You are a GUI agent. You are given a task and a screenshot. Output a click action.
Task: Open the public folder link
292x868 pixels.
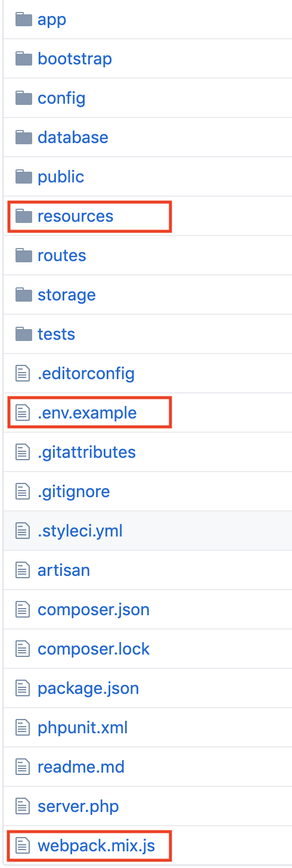coord(61,176)
